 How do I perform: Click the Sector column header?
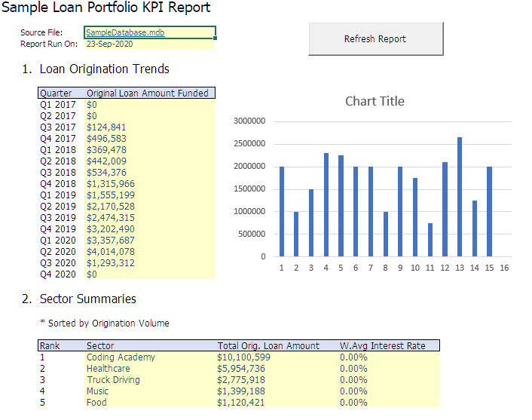pos(100,345)
